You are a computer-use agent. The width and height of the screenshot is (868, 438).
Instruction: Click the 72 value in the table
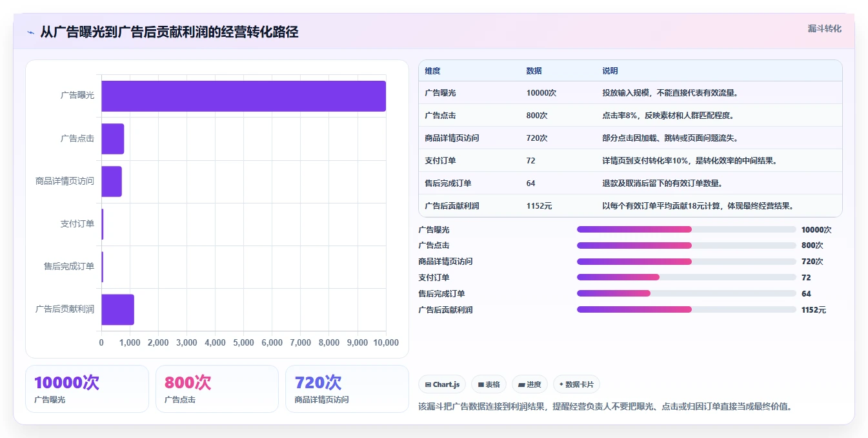tap(530, 161)
